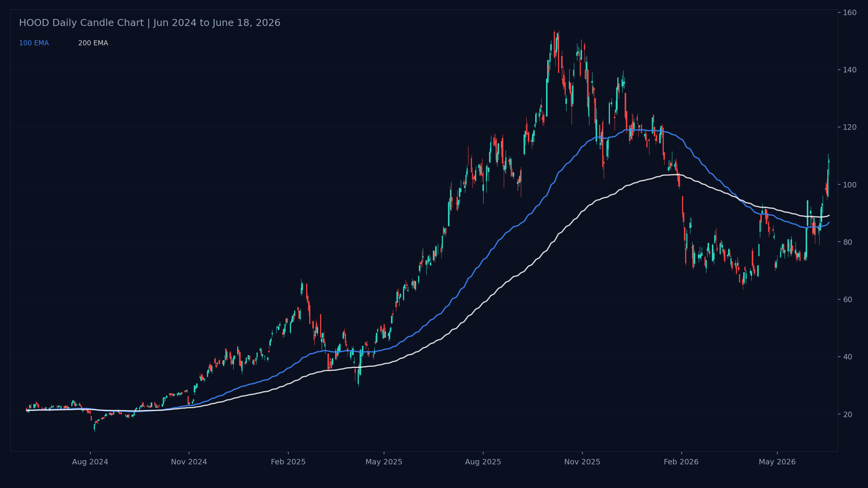This screenshot has height=488, width=868.
Task: Select the '200 EMA' legend label
Action: point(93,43)
